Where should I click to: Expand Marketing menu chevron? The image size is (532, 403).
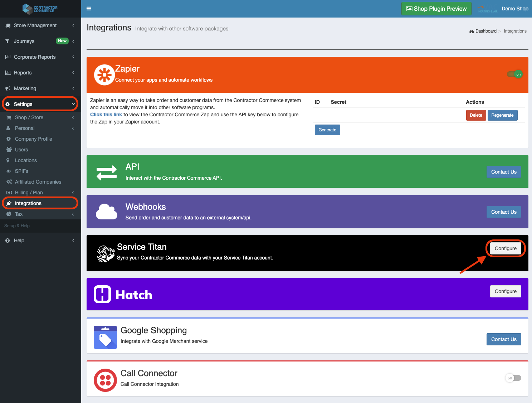(x=73, y=88)
